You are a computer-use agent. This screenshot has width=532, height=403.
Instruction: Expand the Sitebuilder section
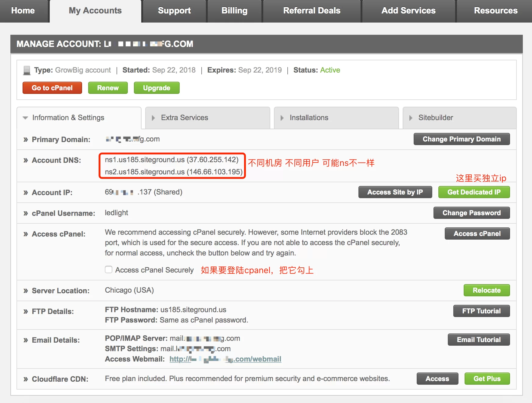tap(459, 118)
